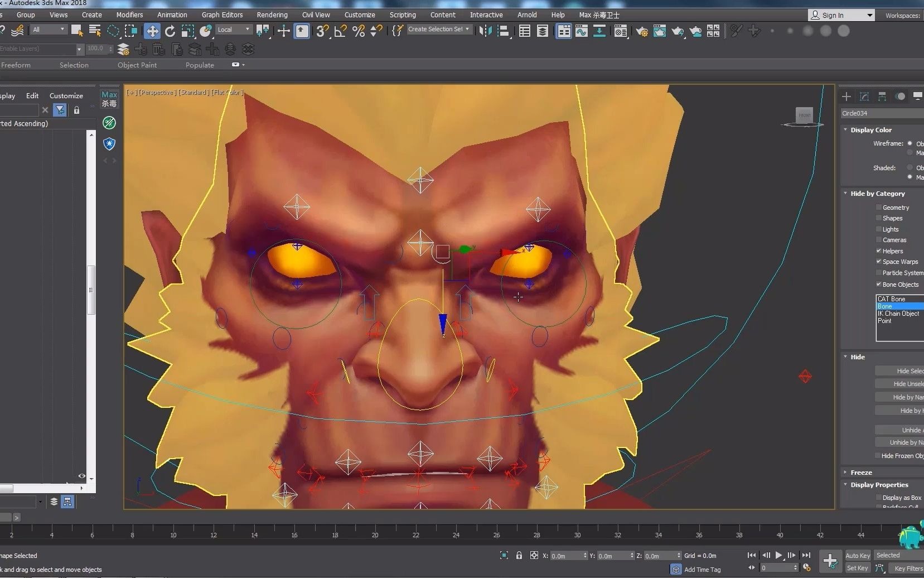Click the Selection Lock toggle icon
This screenshot has height=578, width=924.
click(x=519, y=555)
